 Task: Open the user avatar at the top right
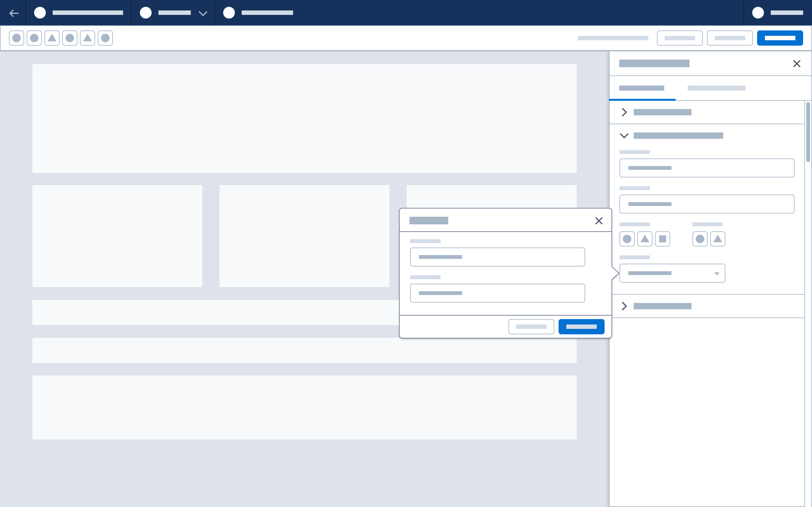(758, 13)
